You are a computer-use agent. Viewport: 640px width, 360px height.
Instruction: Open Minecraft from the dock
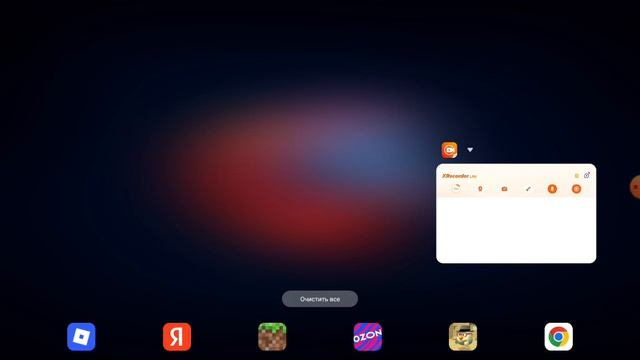272,337
